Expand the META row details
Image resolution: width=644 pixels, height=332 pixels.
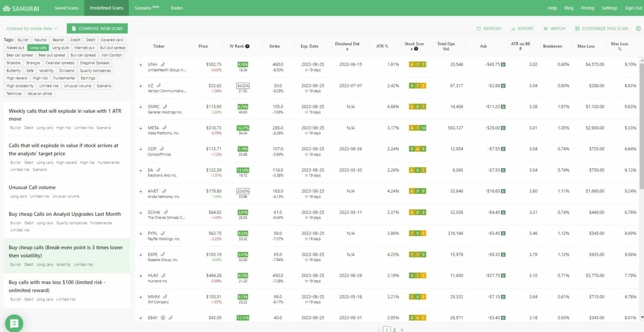coord(140,128)
